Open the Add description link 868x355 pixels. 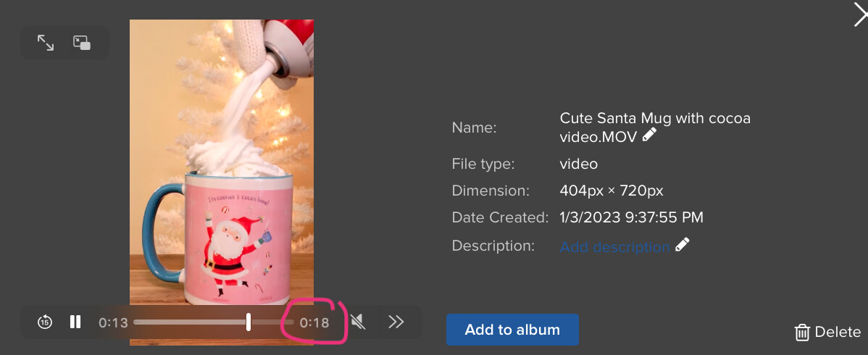coord(615,247)
